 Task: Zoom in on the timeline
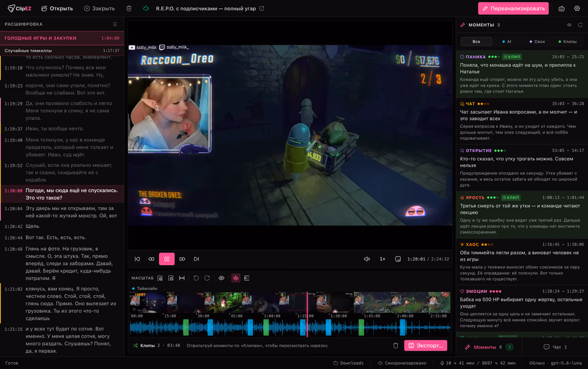[160, 278]
